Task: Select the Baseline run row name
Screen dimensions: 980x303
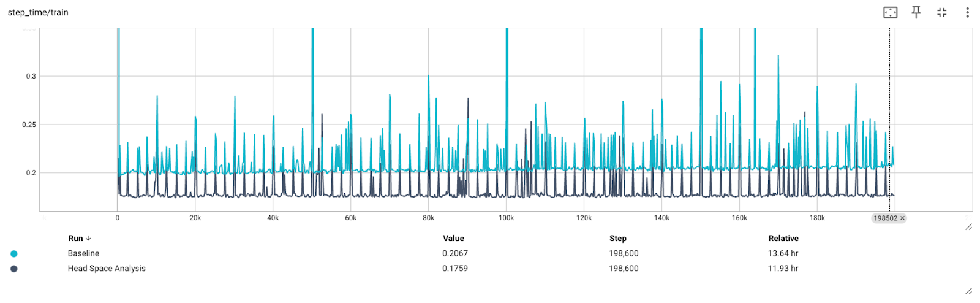Action: tap(83, 254)
